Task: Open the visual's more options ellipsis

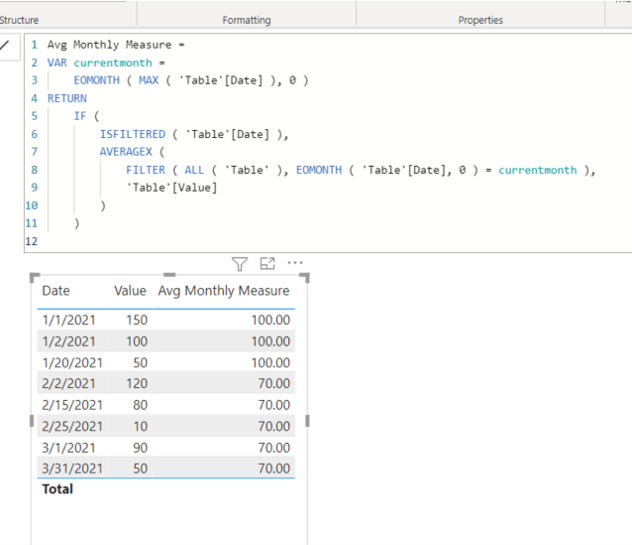Action: click(295, 263)
